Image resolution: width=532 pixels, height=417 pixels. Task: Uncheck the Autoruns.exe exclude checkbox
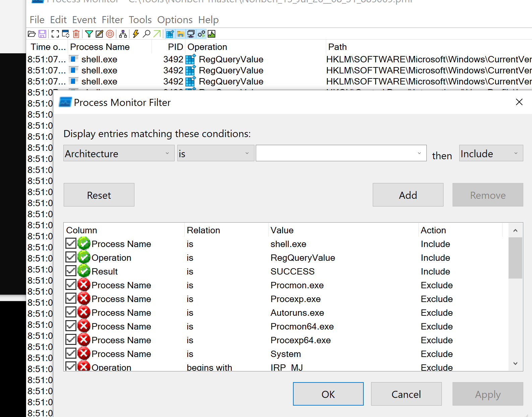tap(71, 312)
